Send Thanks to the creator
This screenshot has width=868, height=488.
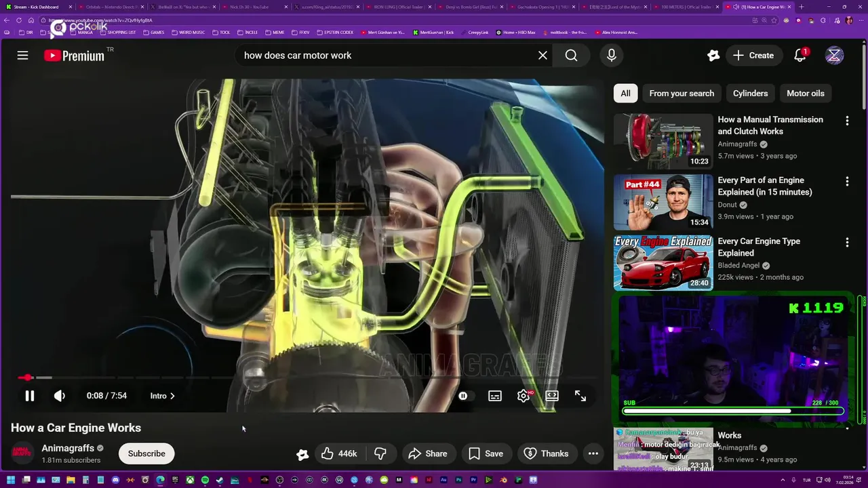(x=547, y=453)
